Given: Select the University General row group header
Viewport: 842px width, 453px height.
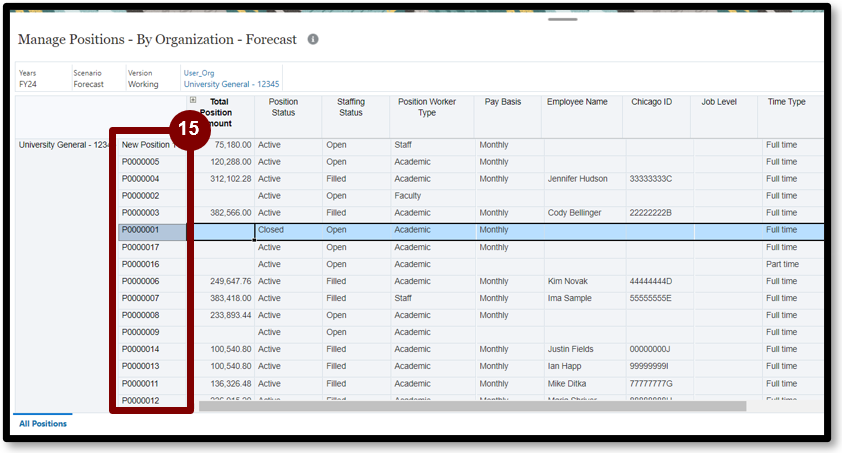Looking at the screenshot, I should tap(62, 145).
